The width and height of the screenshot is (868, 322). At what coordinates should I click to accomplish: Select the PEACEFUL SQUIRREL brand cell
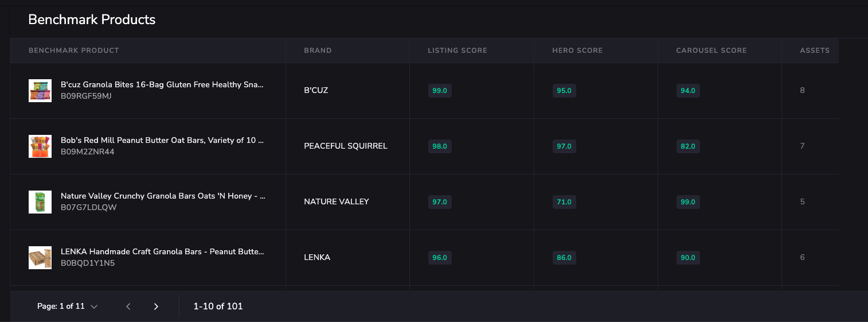pyautogui.click(x=346, y=146)
